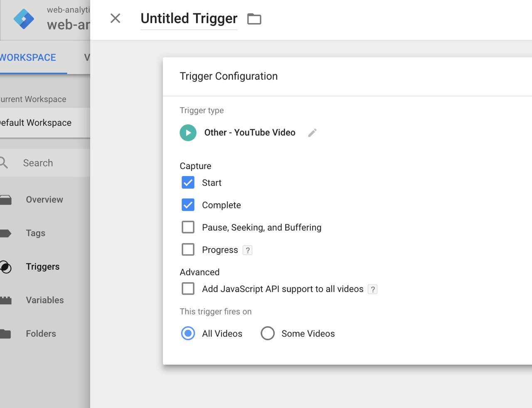The height and width of the screenshot is (408, 532).
Task: Uncheck the Complete capture checkbox
Action: (x=188, y=205)
